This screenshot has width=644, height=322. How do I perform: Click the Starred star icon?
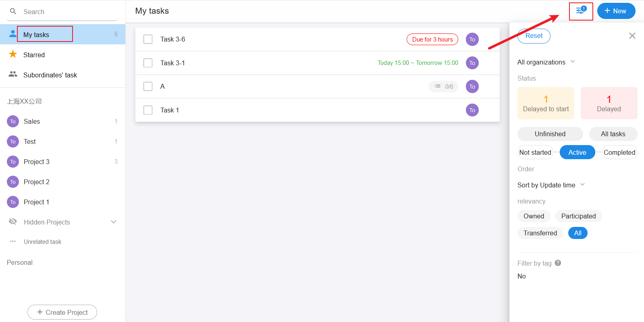coord(13,54)
